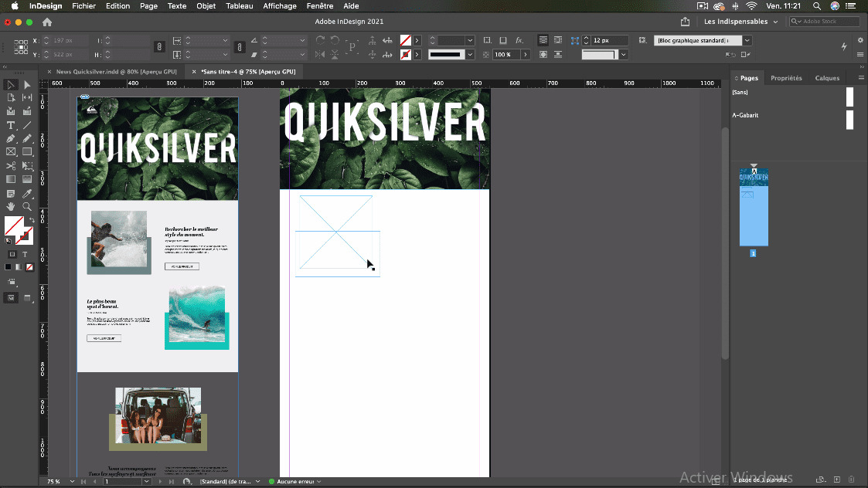Image resolution: width=868 pixels, height=488 pixels.
Task: Open the zoom percentage dropdown showing 75%
Action: (72, 481)
